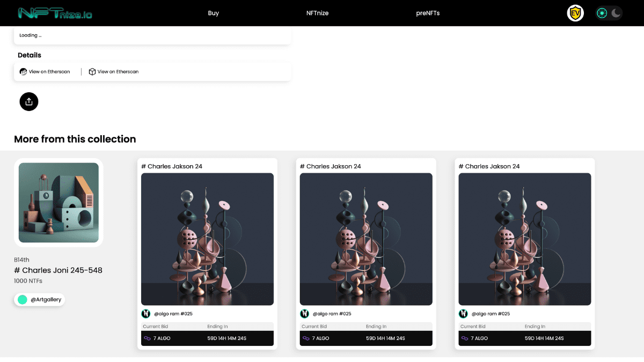
Task: Switch to light mode sun icon
Action: click(602, 13)
